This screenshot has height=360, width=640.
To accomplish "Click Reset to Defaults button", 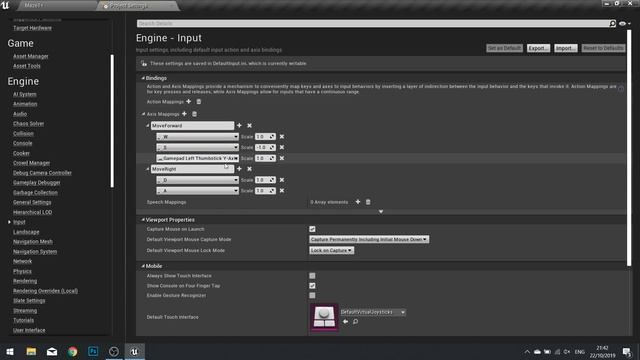I will tap(603, 48).
